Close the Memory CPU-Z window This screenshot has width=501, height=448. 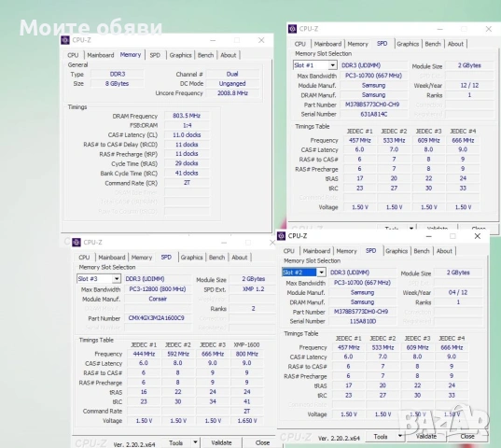click(261, 40)
